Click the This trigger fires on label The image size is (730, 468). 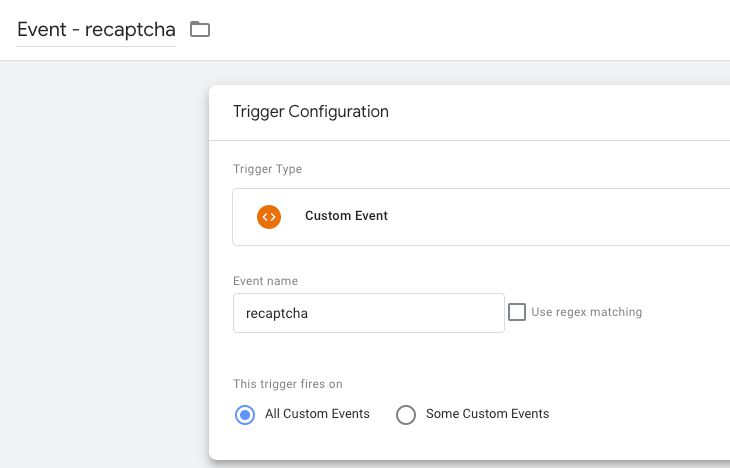pos(288,384)
